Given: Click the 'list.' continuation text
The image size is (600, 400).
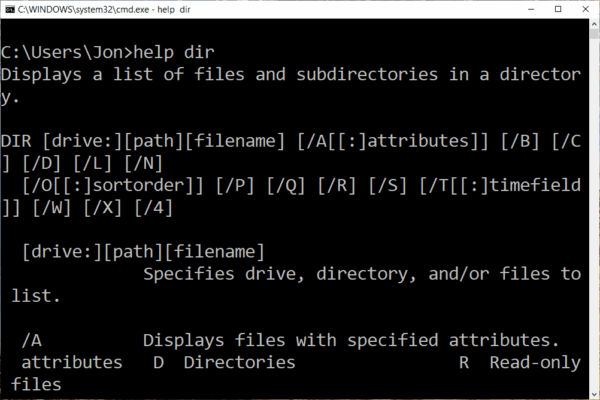Looking at the screenshot, I should 36,296.
